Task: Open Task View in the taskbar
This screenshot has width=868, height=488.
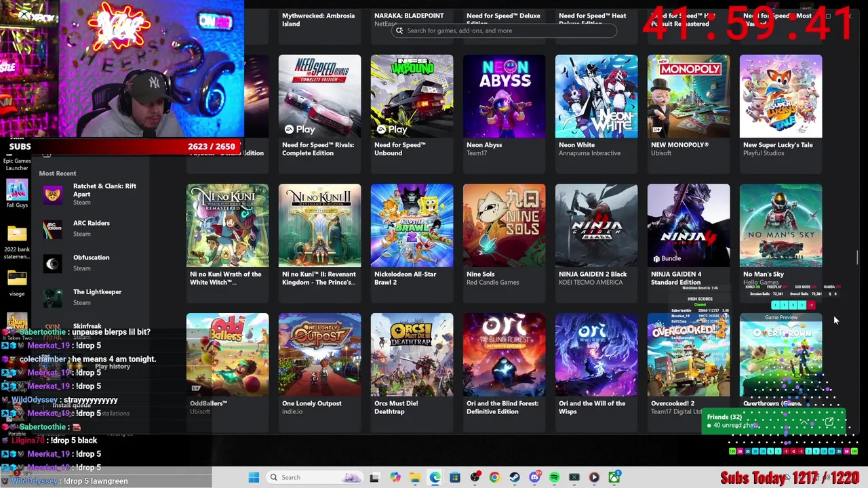Action: click(x=374, y=477)
